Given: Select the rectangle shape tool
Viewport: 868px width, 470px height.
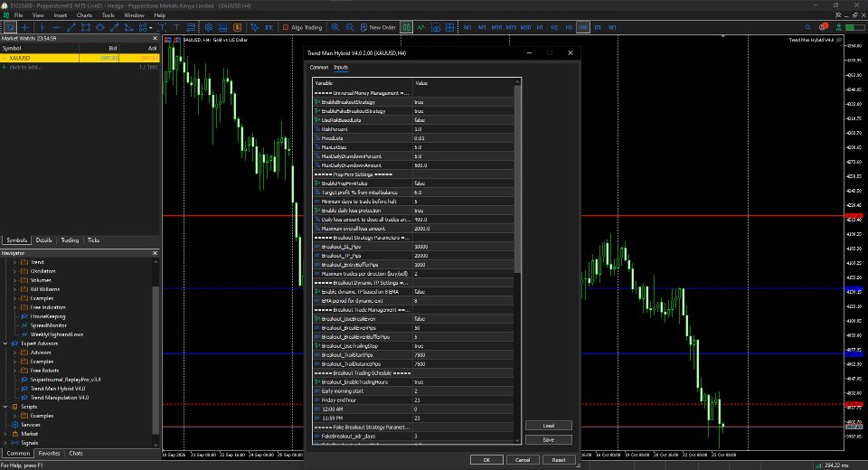Looking at the screenshot, I should pos(85,27).
